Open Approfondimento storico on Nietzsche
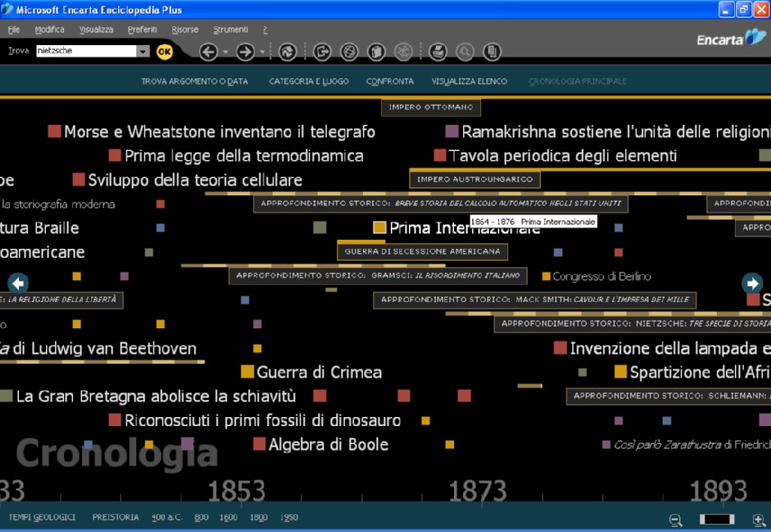Screen dimensions: 771x532 (633, 323)
